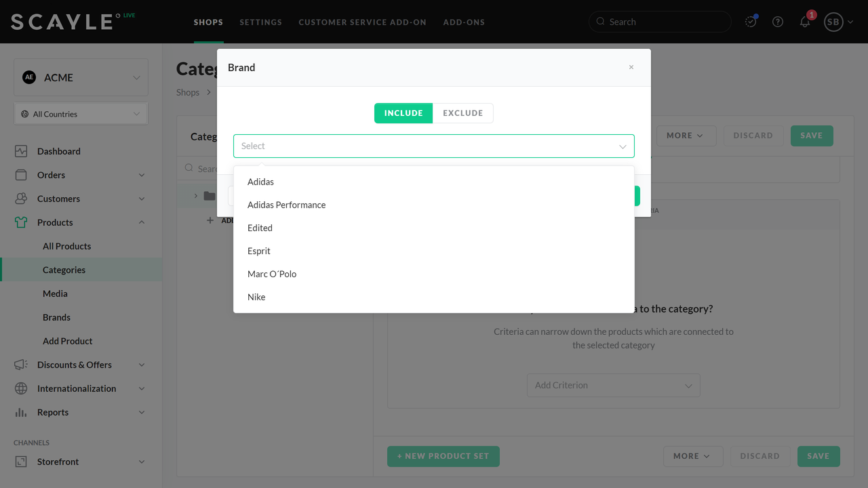This screenshot has height=488, width=868.
Task: Click the Dashboard chart icon in sidebar
Action: click(x=21, y=151)
